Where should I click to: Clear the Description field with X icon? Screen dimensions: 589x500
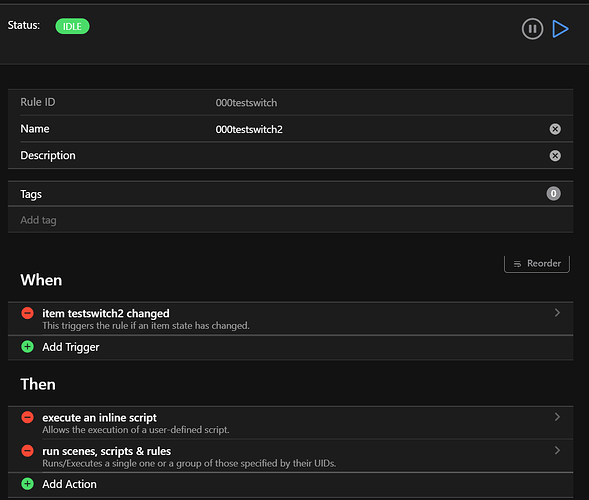tap(555, 156)
